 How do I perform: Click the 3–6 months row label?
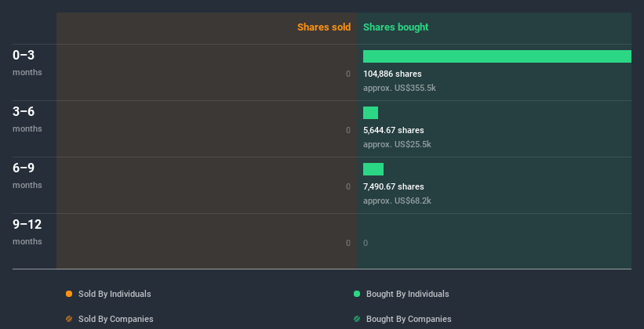pyautogui.click(x=27, y=119)
